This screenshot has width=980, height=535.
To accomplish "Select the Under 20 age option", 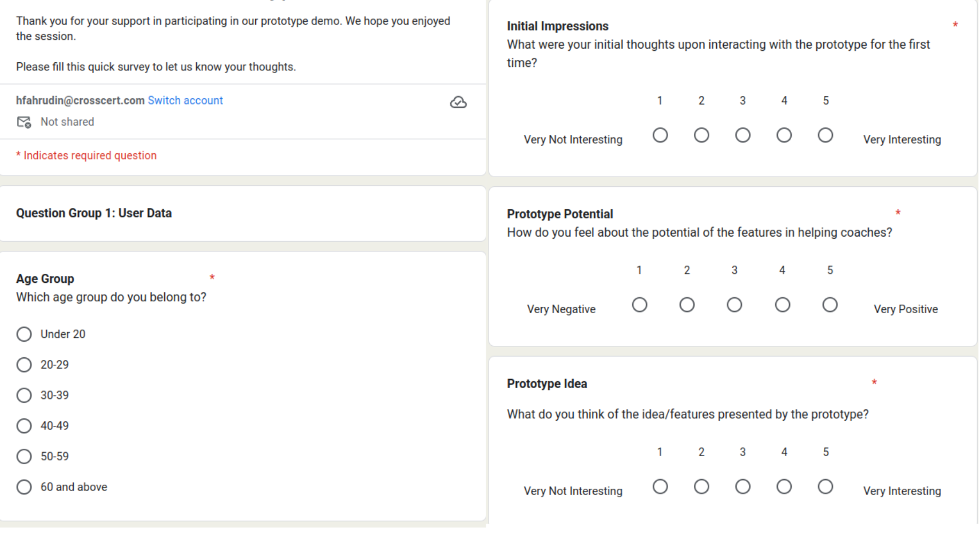I will tap(24, 334).
